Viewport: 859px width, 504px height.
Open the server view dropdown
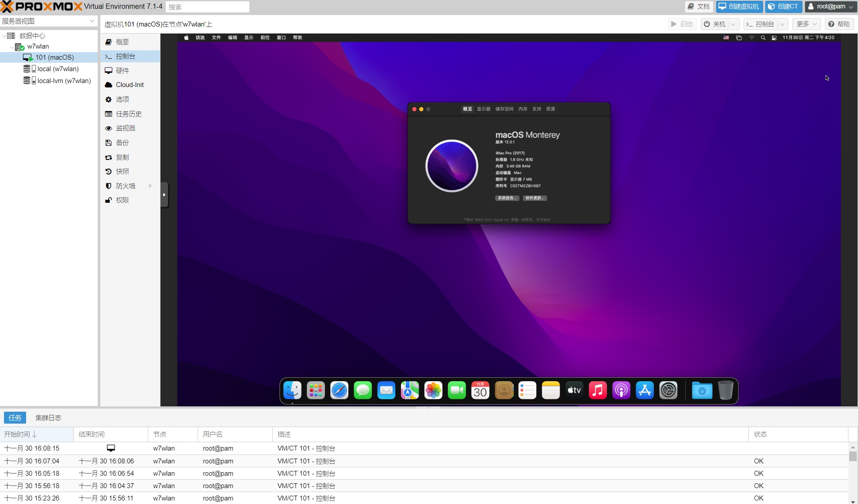point(92,21)
